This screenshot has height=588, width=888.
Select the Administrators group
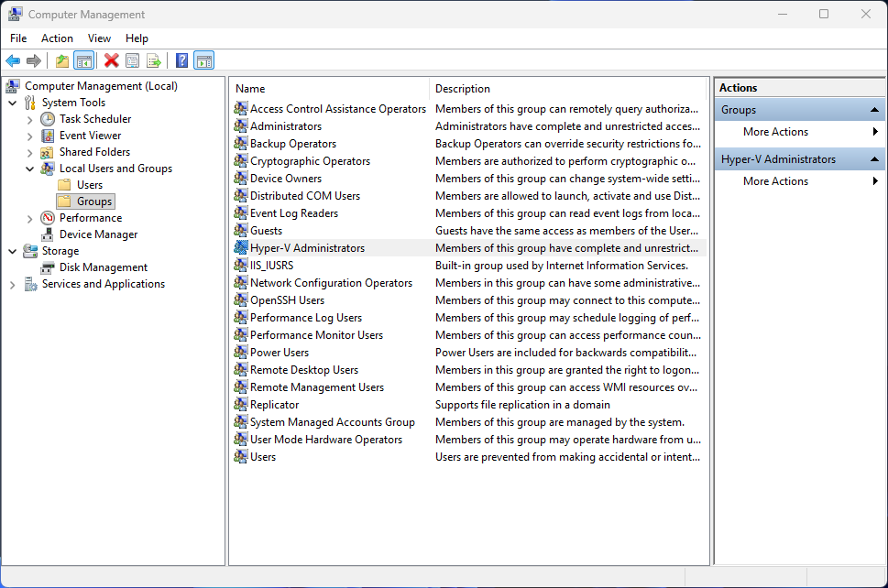tap(284, 125)
